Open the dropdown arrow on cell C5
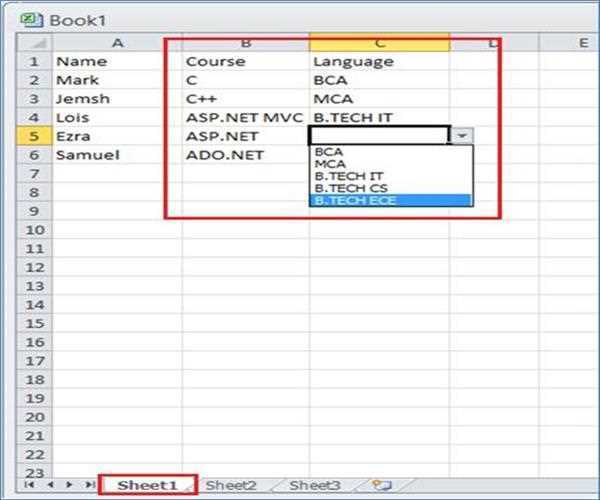Screen dimensions: 600x500 461,136
